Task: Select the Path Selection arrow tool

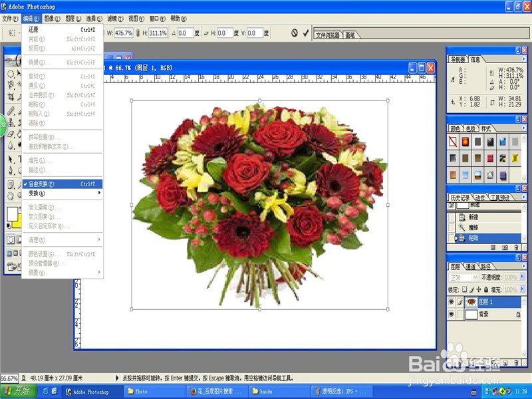Action: (x=11, y=159)
